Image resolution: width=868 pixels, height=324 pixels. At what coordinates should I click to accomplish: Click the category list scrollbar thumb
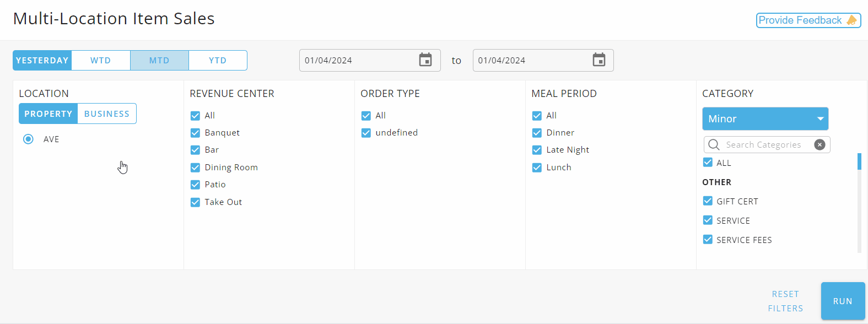click(859, 161)
